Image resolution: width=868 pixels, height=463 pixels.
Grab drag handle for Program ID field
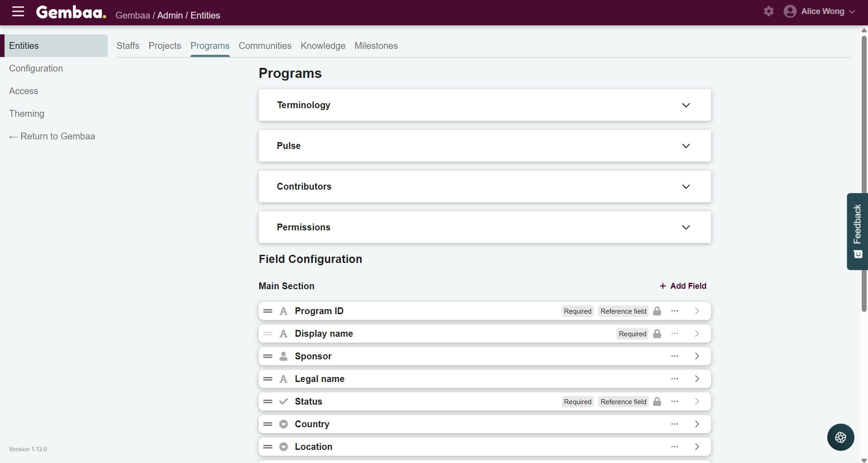click(268, 311)
